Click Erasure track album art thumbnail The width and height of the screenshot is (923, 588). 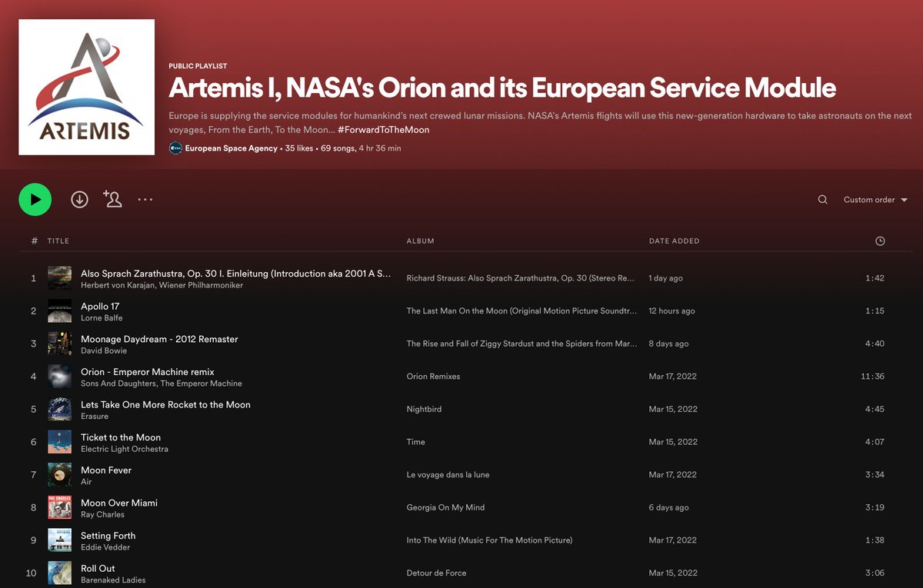point(60,410)
